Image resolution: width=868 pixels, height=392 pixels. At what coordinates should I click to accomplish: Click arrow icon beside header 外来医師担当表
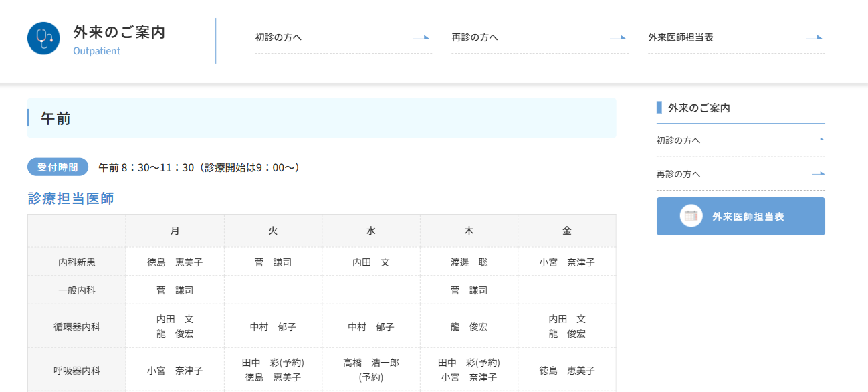(x=815, y=38)
